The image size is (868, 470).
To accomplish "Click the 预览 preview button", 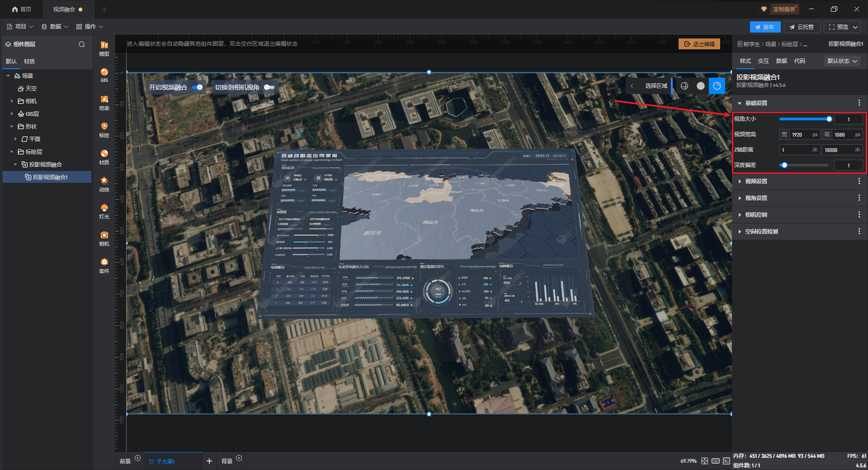I will tap(843, 27).
